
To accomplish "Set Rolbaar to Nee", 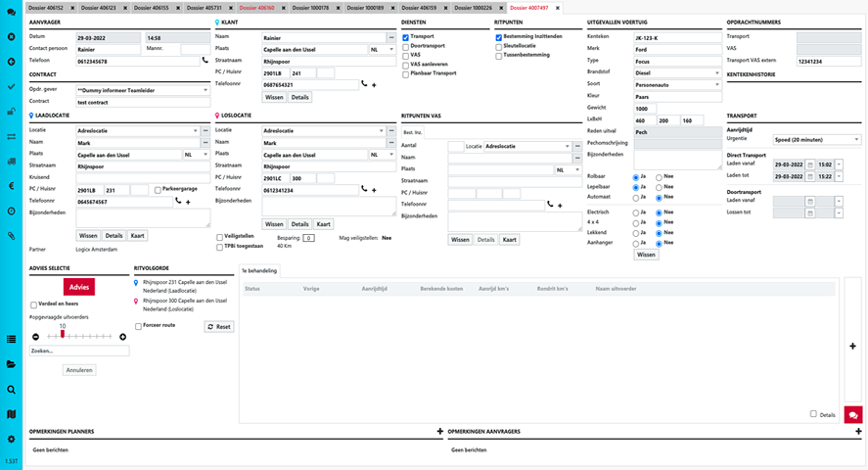I will point(659,177).
